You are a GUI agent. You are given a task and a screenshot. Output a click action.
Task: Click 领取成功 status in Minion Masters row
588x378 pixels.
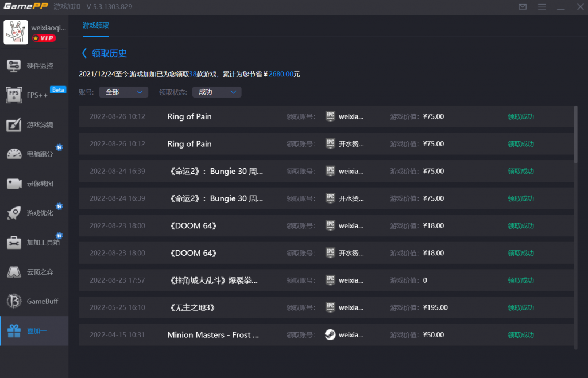tap(520, 335)
